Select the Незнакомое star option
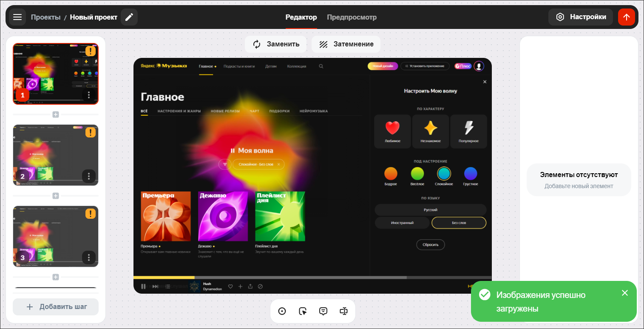 [x=431, y=132]
